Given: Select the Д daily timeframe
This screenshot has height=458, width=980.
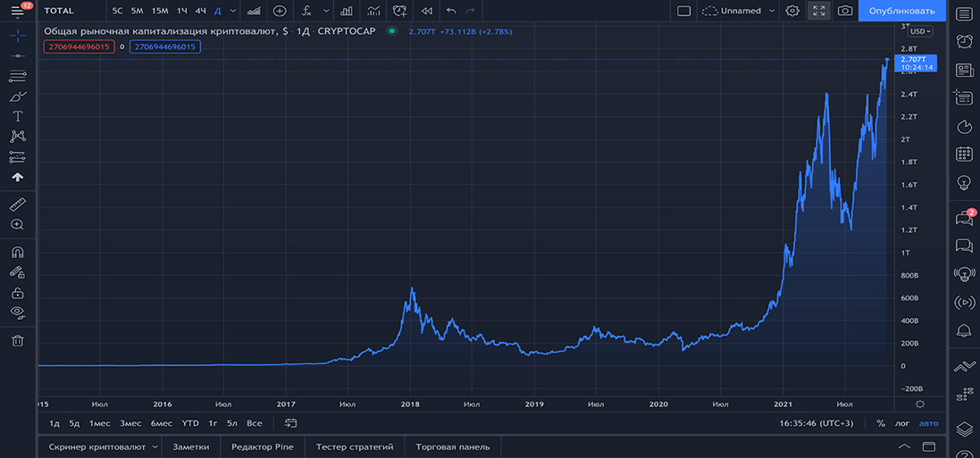Looking at the screenshot, I should tap(217, 11).
